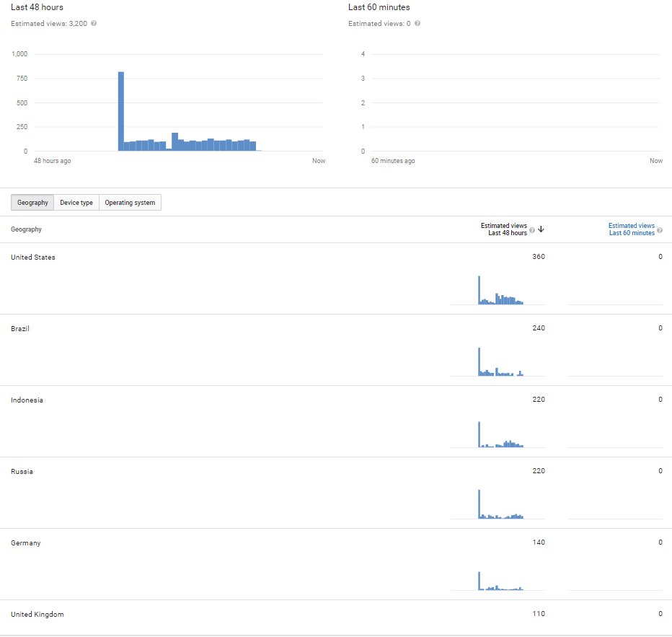
Task: Click the Indonesia sparkline chart
Action: point(498,434)
